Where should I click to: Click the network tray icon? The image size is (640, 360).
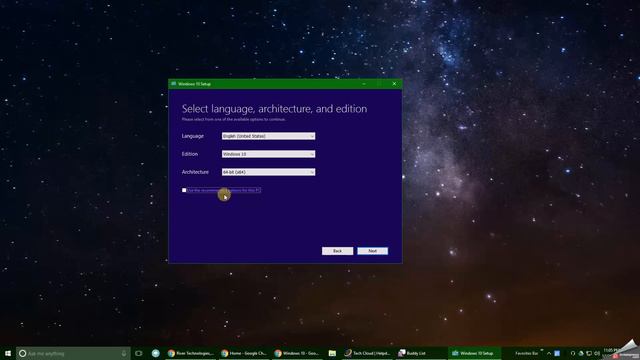589,353
